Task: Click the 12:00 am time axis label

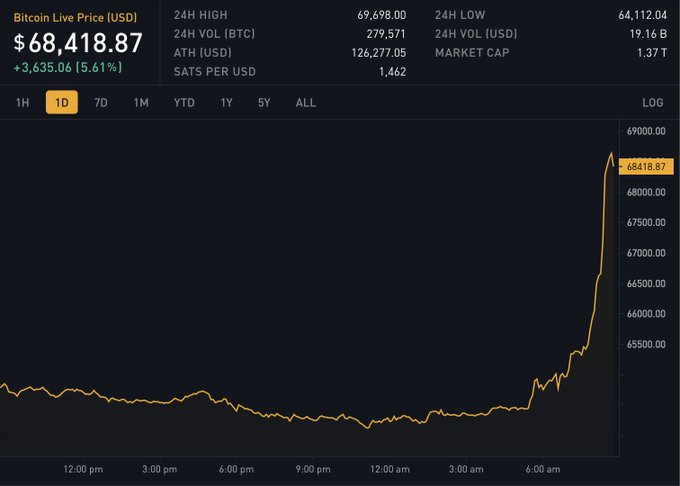Action: (389, 469)
